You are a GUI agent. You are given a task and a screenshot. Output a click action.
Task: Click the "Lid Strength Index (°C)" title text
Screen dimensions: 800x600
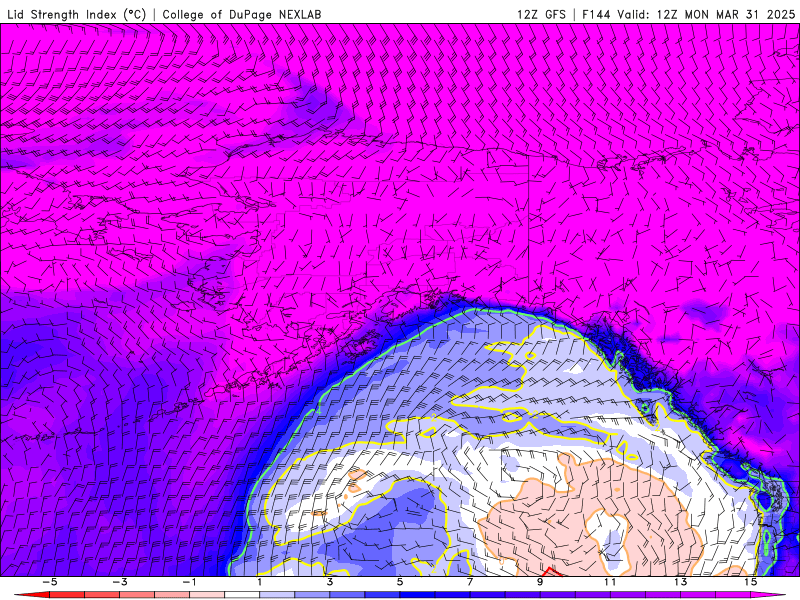tap(77, 14)
